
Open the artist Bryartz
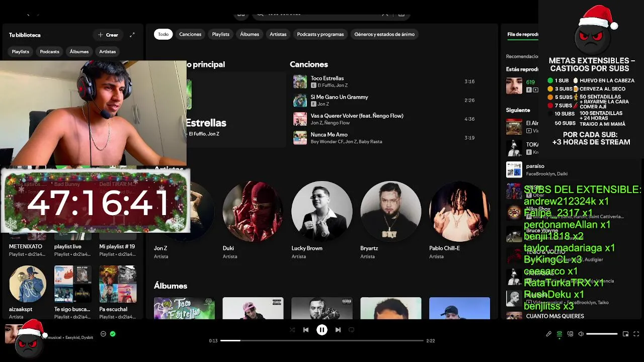pos(391,212)
